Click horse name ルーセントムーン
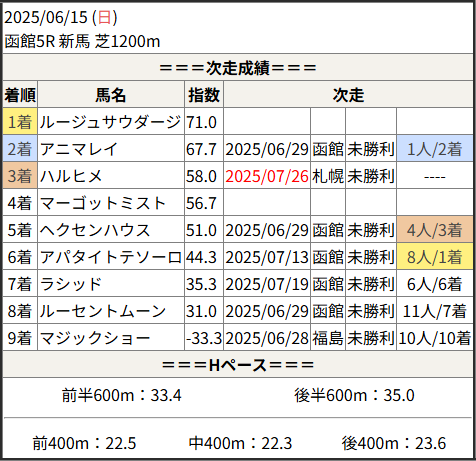The height and width of the screenshot is (461, 476). 103,311
